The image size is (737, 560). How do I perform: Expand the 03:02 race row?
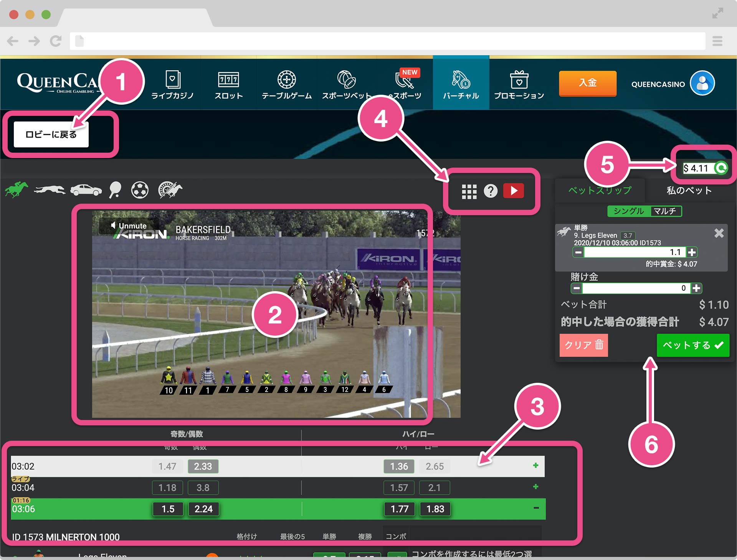click(x=536, y=465)
